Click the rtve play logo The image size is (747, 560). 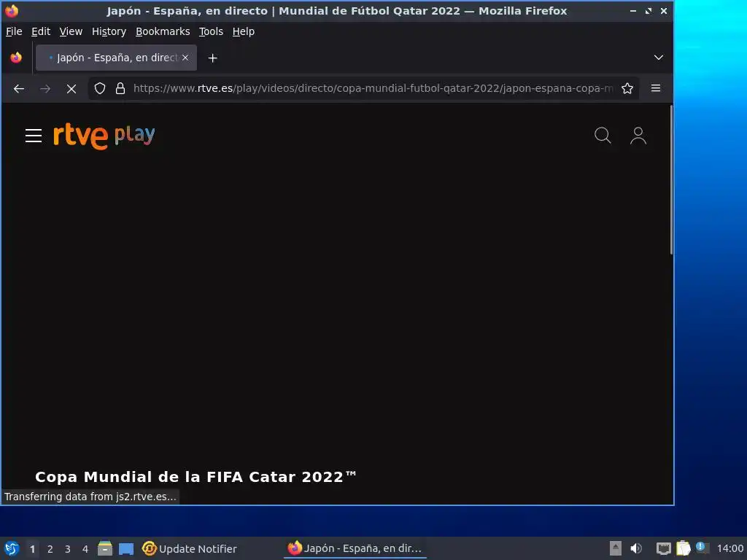(x=104, y=136)
